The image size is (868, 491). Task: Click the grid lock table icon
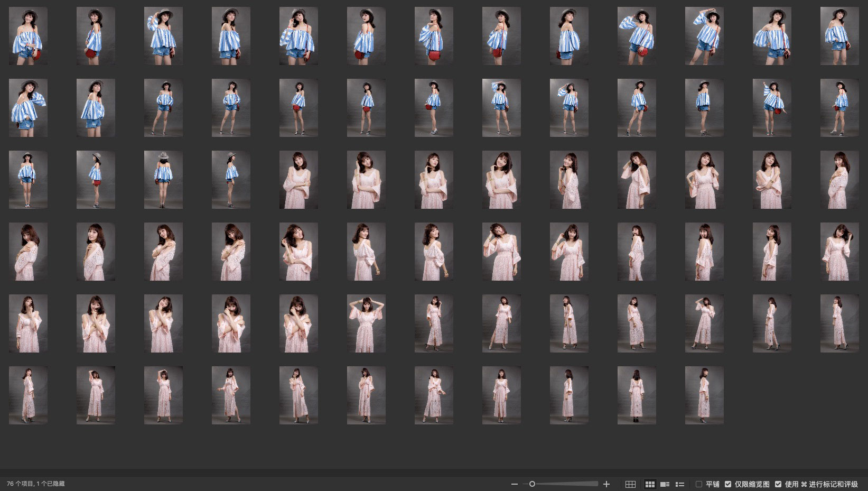[x=630, y=484]
